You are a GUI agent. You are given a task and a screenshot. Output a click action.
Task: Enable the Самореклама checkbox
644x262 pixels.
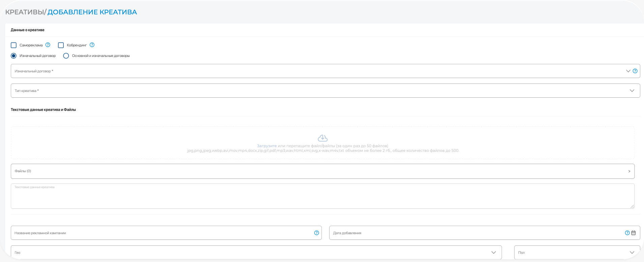click(14, 45)
